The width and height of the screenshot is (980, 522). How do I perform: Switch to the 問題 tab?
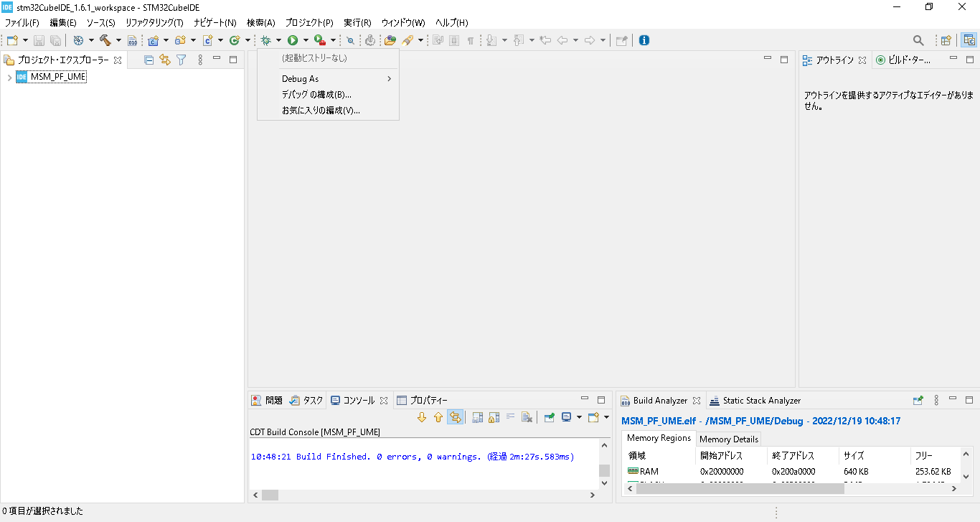tap(267, 401)
